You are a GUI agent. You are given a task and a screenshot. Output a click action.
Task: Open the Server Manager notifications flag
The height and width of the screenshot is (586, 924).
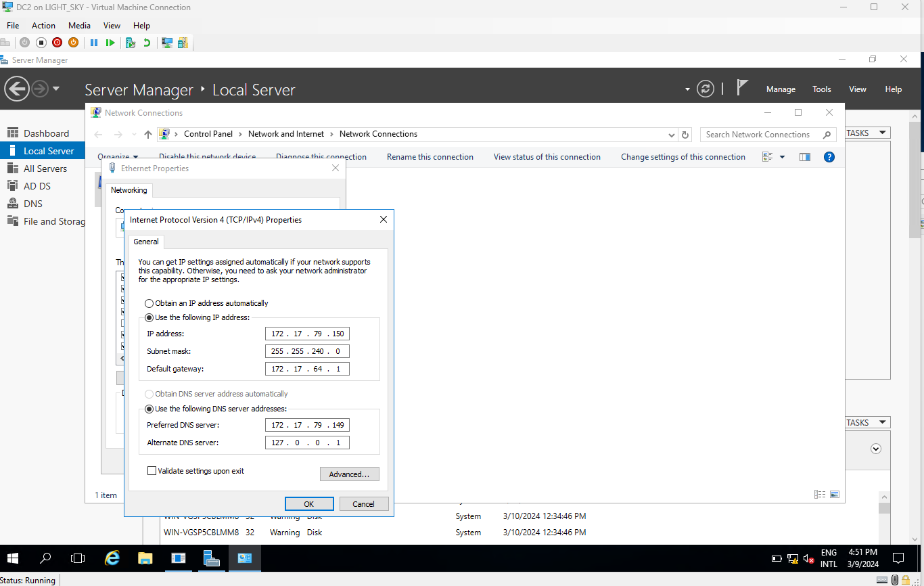click(742, 88)
